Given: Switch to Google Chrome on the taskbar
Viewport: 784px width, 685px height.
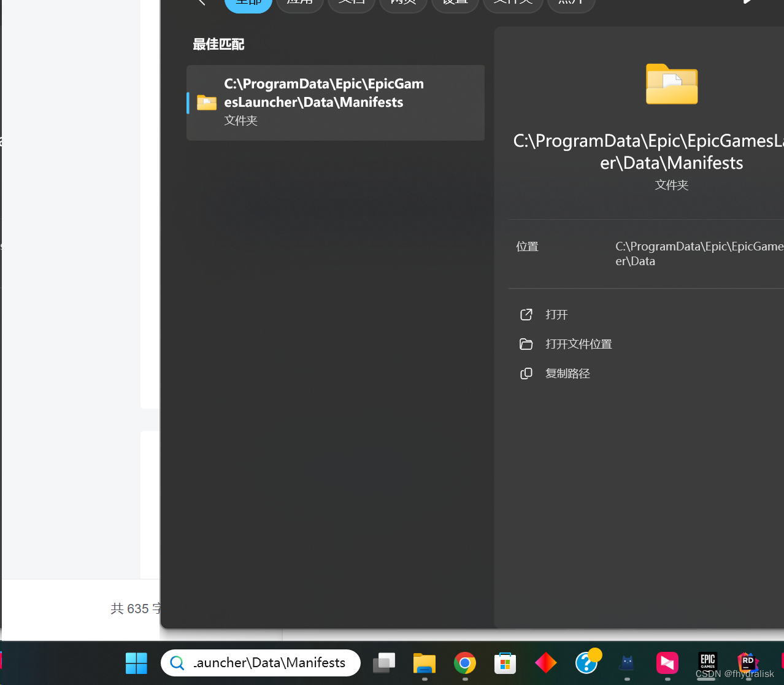Looking at the screenshot, I should tap(465, 663).
